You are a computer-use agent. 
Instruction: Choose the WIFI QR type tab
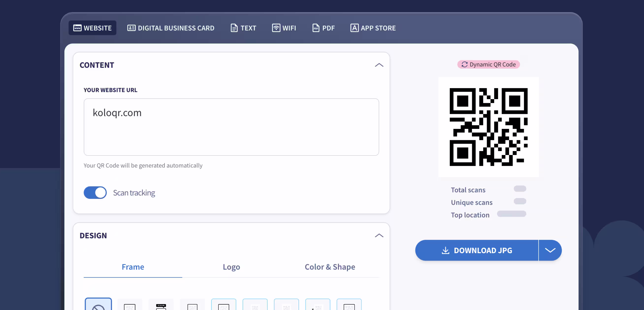[284, 28]
